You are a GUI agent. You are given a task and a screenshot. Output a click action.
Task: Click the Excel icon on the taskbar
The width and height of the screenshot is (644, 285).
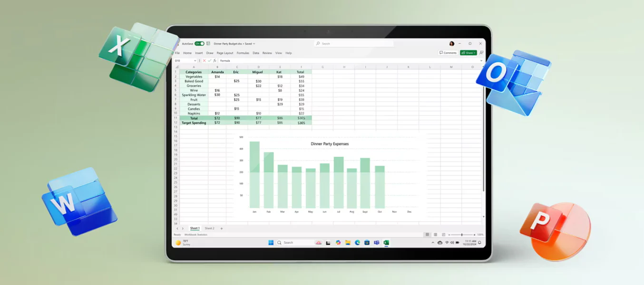[x=386, y=243]
